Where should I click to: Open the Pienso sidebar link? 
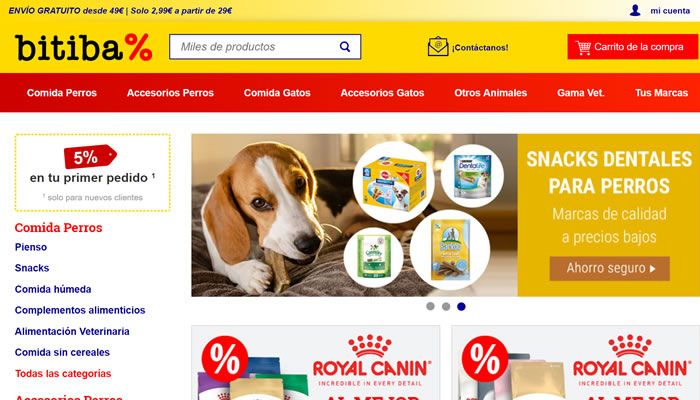click(31, 247)
